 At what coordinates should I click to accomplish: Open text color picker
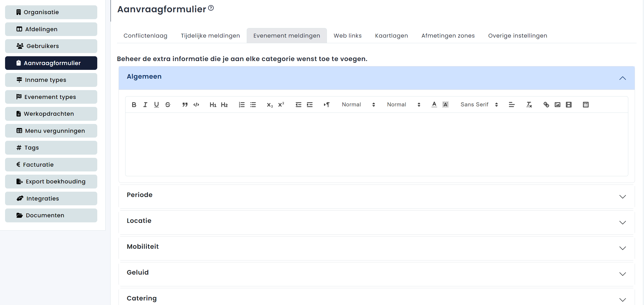(434, 105)
